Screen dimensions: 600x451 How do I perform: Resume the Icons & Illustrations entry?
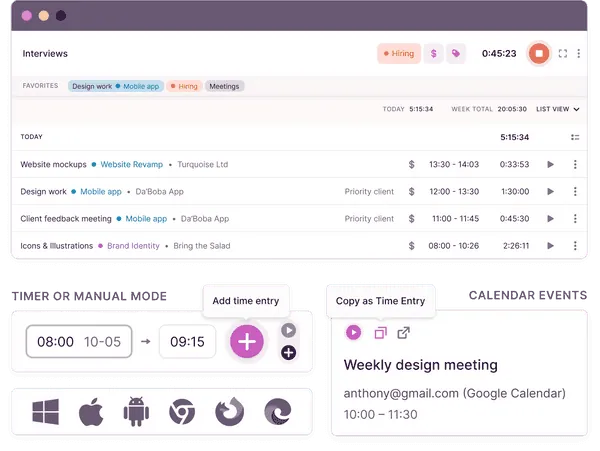coord(550,246)
